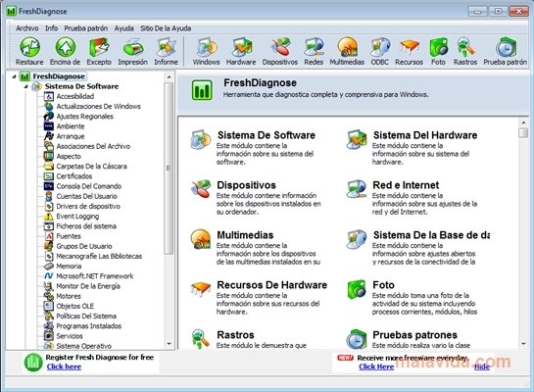Select the Hardware toolbar icon
The image size is (534, 392).
click(241, 47)
